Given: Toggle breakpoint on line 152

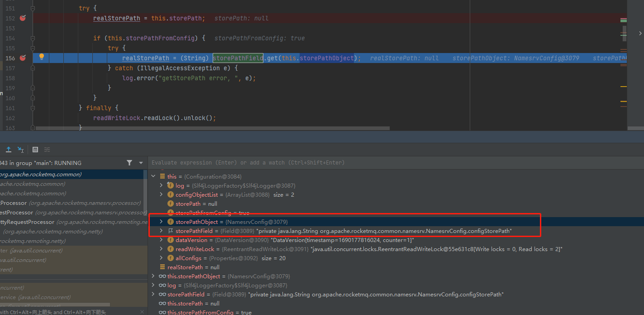Looking at the screenshot, I should (x=23, y=18).
